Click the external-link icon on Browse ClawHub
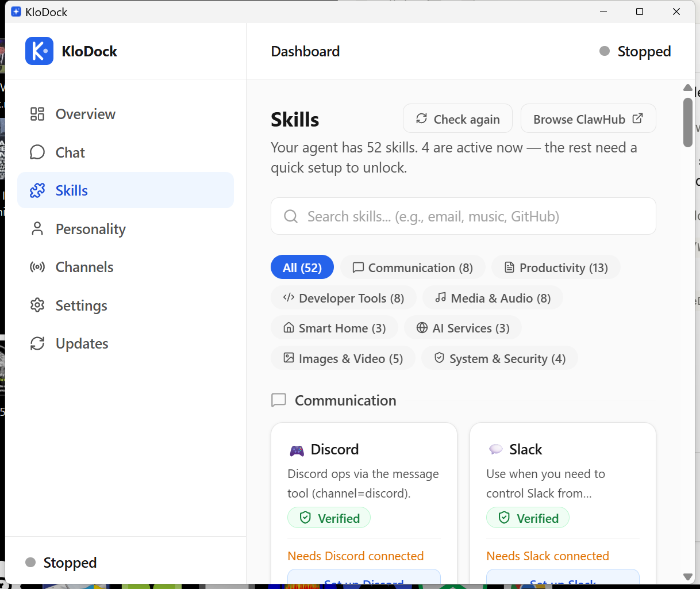700x589 pixels. 637,118
